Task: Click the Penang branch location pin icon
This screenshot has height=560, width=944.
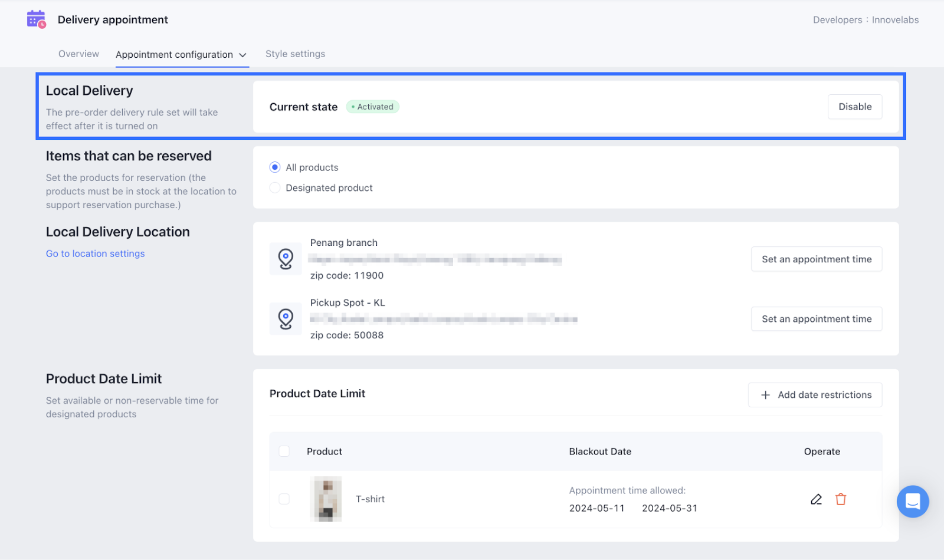Action: click(286, 259)
